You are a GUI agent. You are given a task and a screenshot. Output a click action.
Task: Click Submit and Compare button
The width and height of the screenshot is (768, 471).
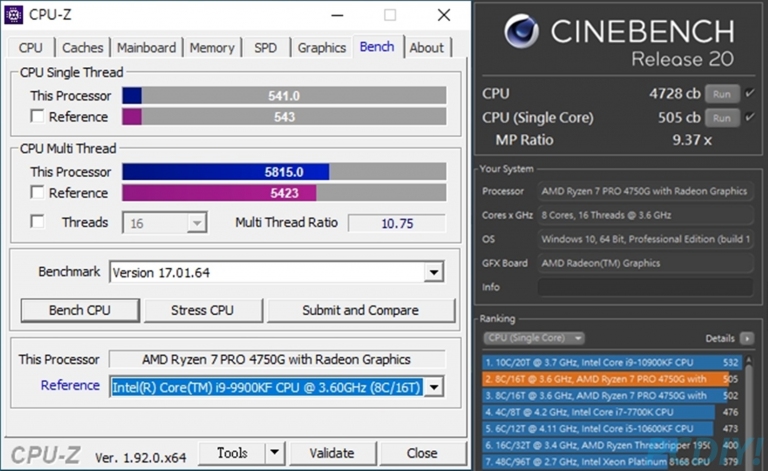[x=360, y=310]
